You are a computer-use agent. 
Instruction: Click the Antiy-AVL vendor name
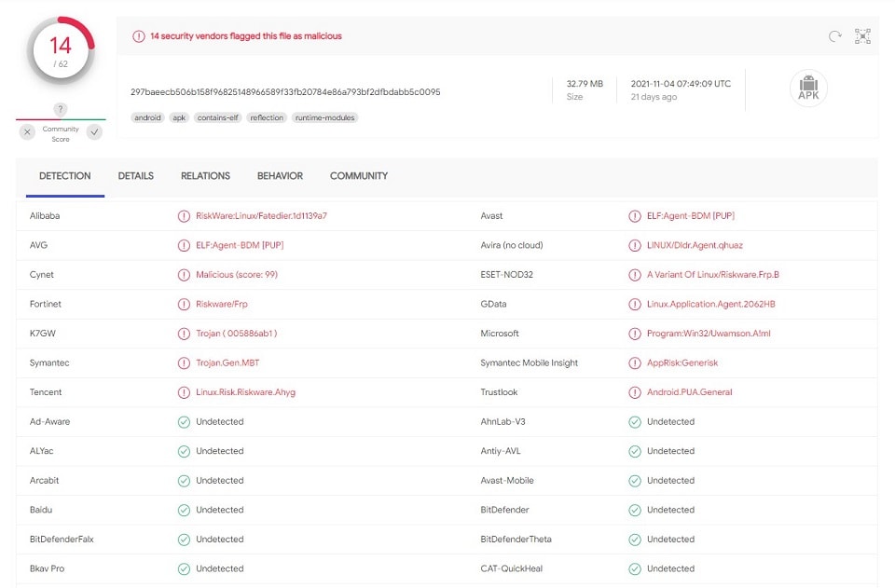click(x=501, y=451)
